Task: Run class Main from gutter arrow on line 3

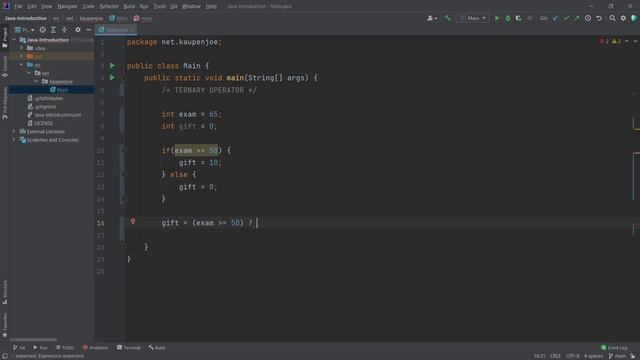Action: pyautogui.click(x=112, y=66)
